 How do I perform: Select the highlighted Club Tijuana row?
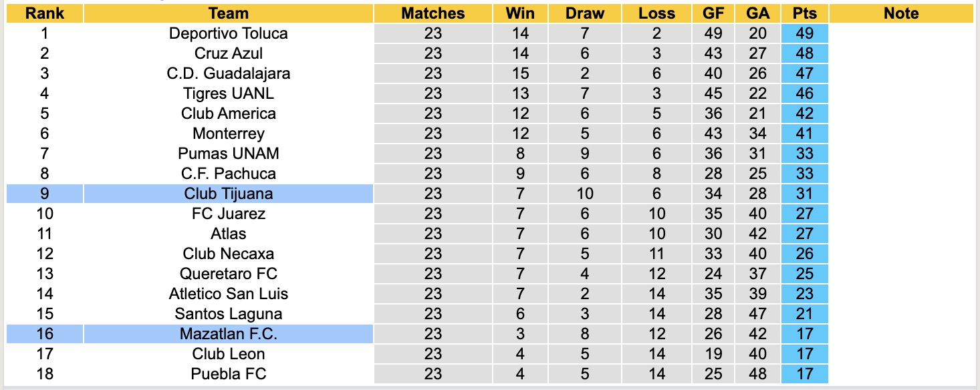[228, 194]
